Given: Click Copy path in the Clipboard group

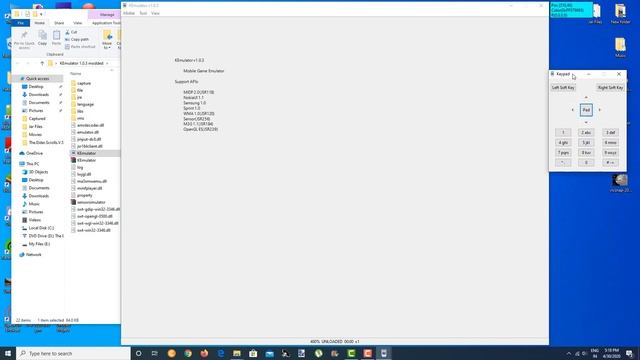Looking at the screenshot, I should point(77,39).
